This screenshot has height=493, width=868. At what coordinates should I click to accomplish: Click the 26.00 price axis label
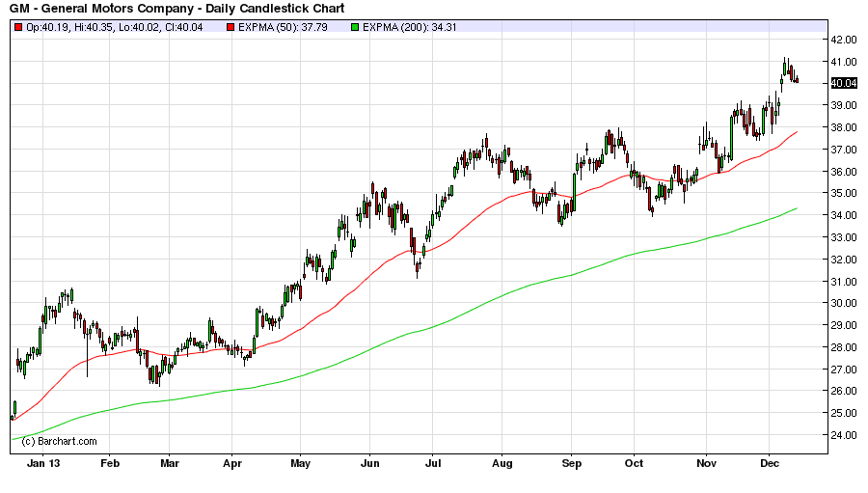(x=844, y=391)
